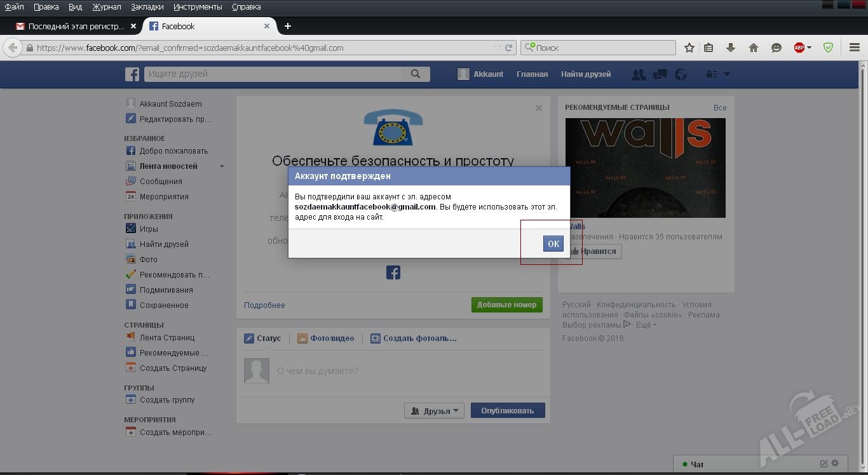868x475 pixels.
Task: Open the Журнал menu
Action: pos(106,6)
